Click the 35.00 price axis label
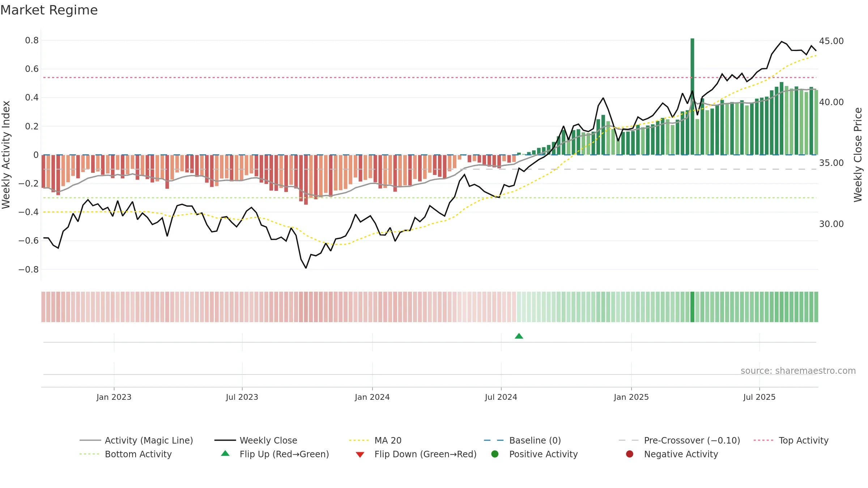868x488 pixels. coord(831,163)
